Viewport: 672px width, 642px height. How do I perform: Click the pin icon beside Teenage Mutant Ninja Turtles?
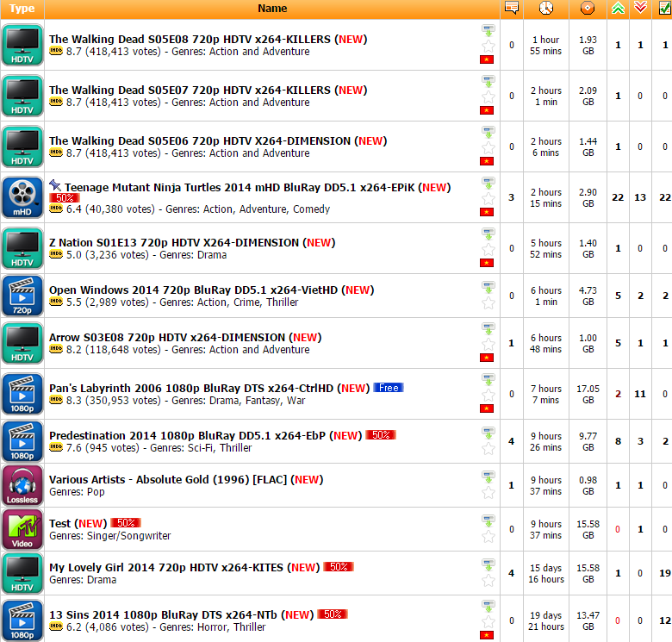tap(55, 185)
